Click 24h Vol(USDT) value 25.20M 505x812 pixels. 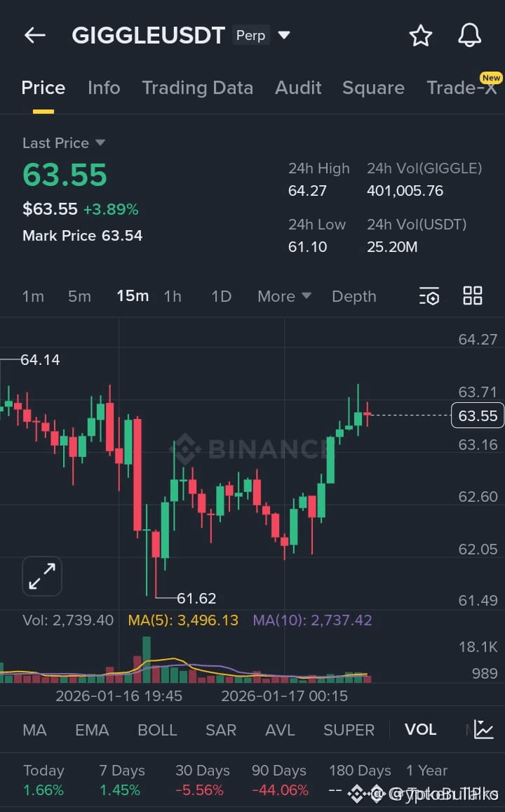coord(392,246)
